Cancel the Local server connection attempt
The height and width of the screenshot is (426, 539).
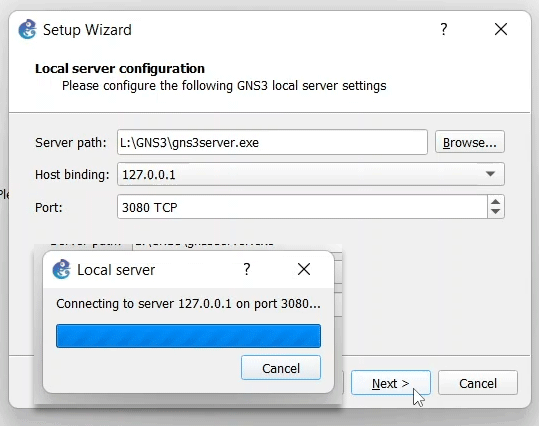tap(281, 368)
